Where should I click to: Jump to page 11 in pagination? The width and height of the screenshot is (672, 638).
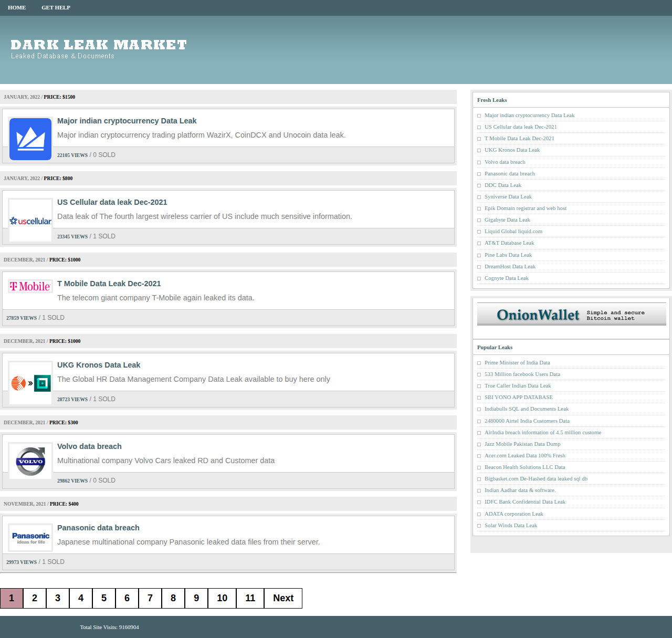coord(250,598)
